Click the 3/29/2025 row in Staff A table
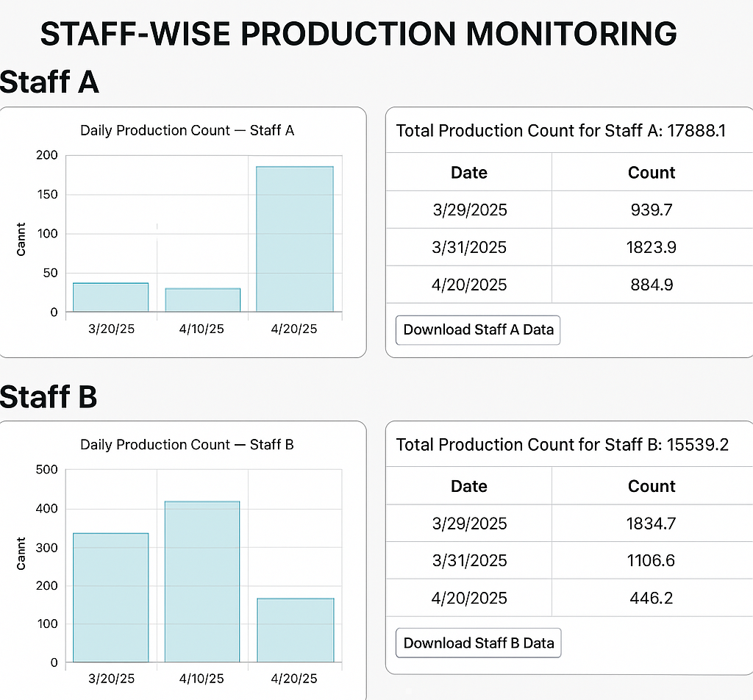The image size is (753, 700). (x=468, y=210)
